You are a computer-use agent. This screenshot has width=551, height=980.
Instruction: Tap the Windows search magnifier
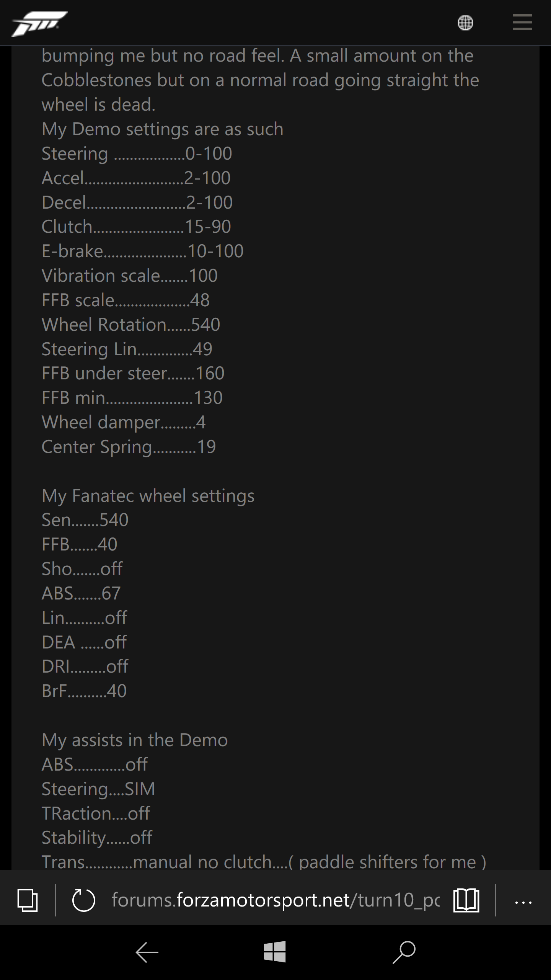404,952
